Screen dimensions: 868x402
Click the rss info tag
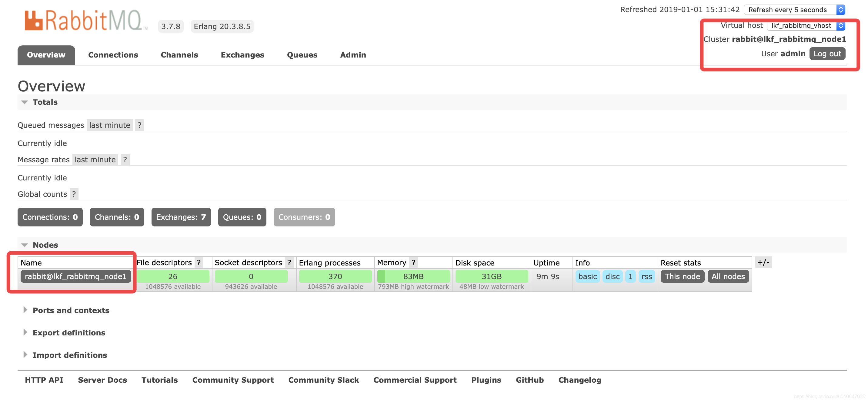(647, 276)
